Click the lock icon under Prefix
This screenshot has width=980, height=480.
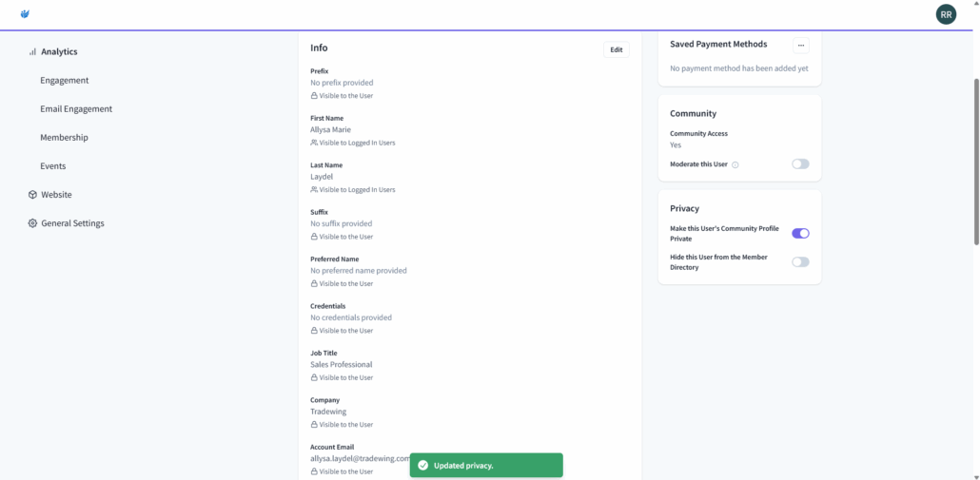pyautogui.click(x=314, y=96)
